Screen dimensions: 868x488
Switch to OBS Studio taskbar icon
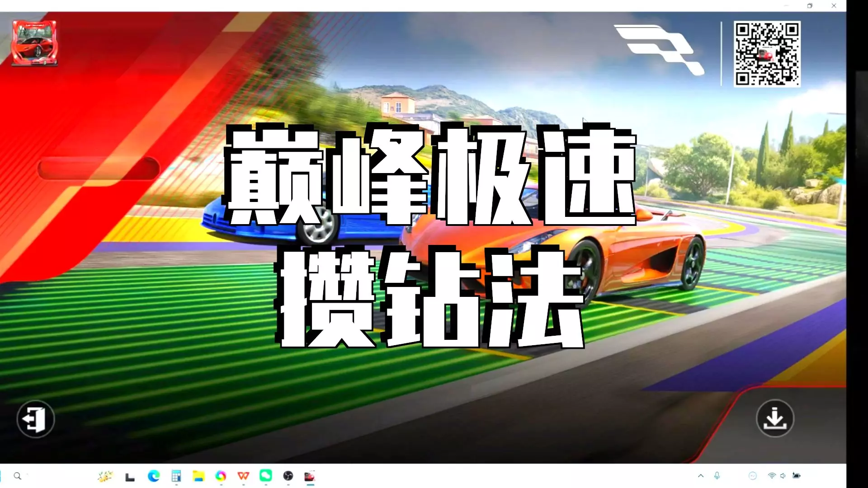click(x=288, y=476)
